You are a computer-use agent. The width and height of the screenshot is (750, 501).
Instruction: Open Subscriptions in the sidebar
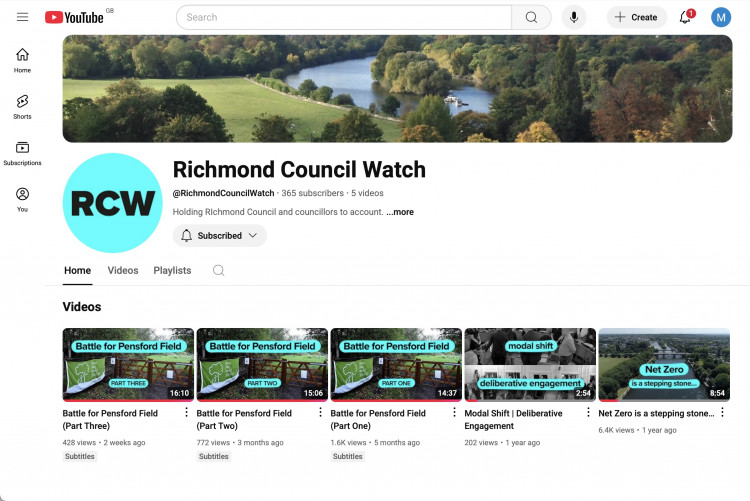[22, 153]
